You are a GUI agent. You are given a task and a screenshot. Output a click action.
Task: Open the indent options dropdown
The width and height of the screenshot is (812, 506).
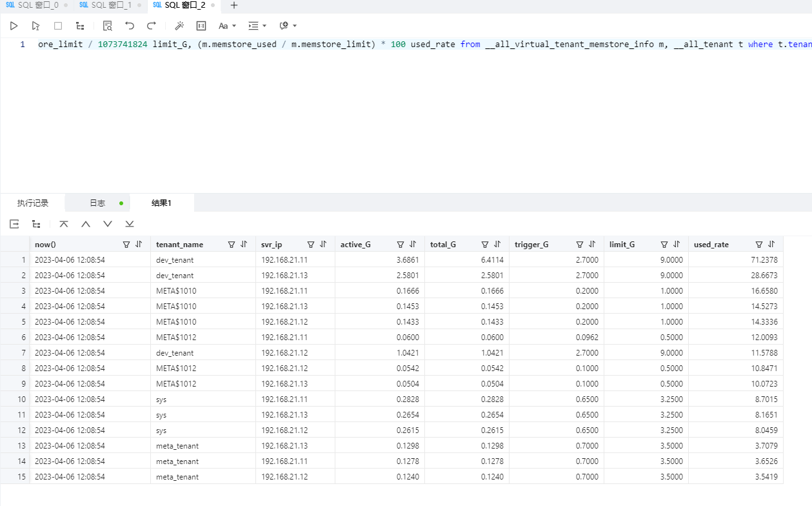point(257,26)
